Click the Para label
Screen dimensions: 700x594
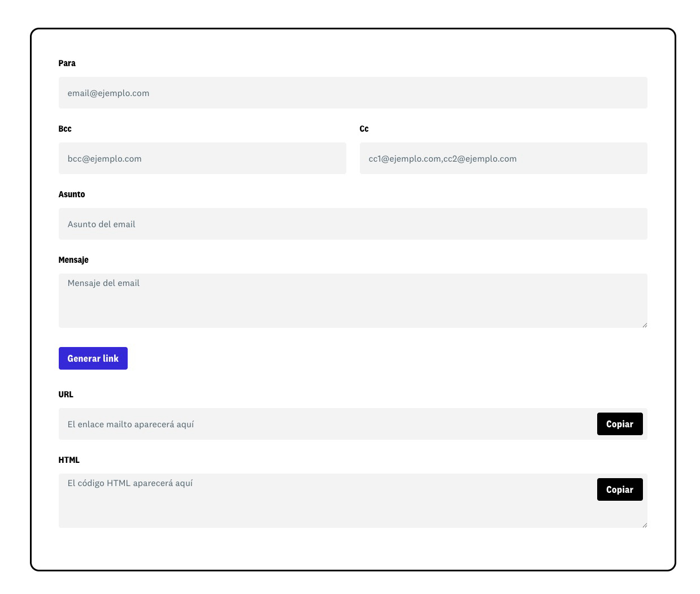pos(67,63)
